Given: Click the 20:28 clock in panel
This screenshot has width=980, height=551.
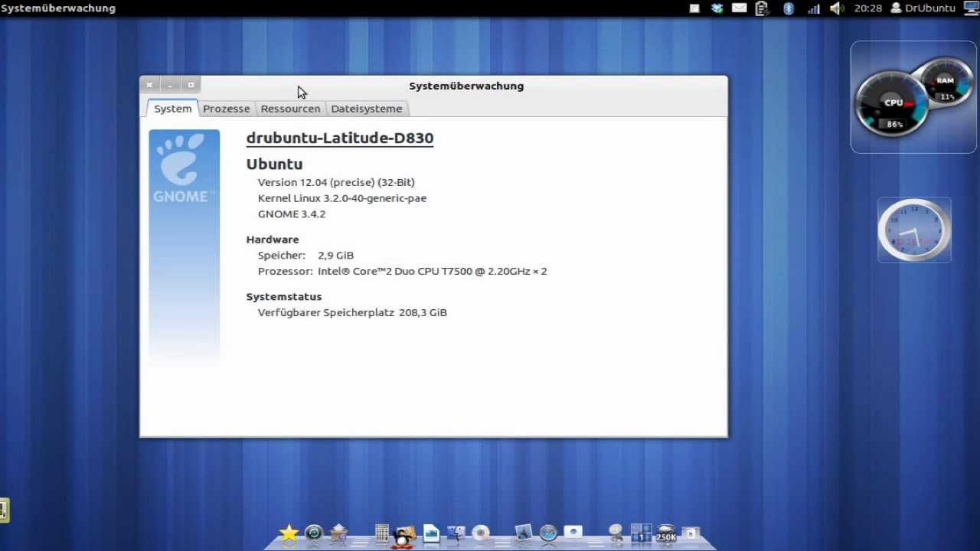Looking at the screenshot, I should (868, 8).
